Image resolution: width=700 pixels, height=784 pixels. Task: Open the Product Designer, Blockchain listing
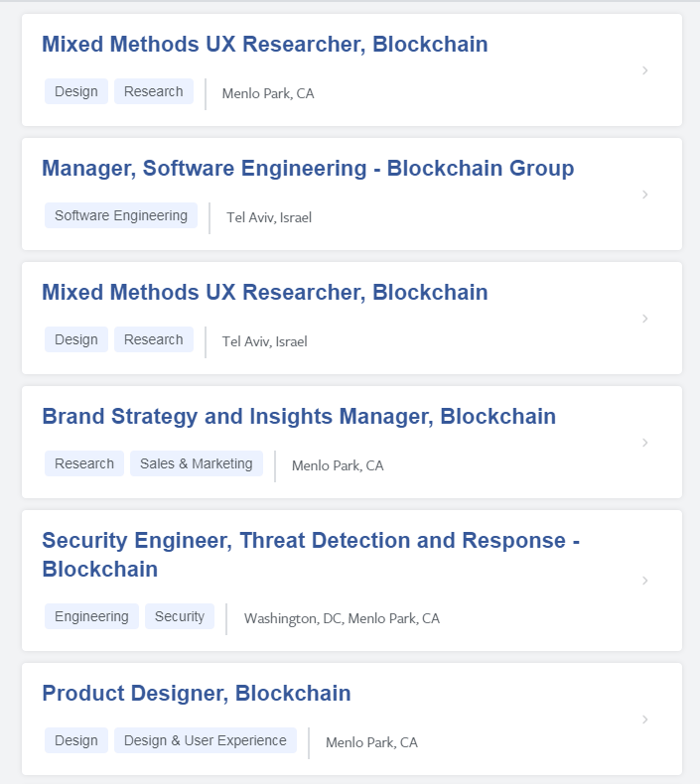tap(197, 693)
